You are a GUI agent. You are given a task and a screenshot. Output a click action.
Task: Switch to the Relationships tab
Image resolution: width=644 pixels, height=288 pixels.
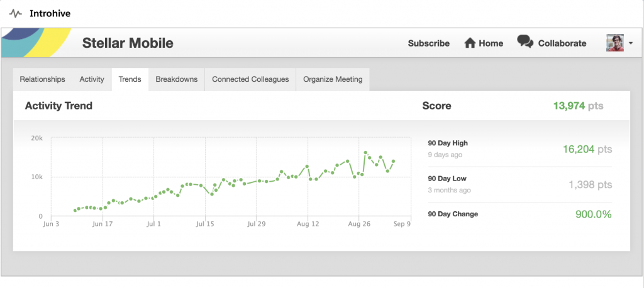(42, 79)
